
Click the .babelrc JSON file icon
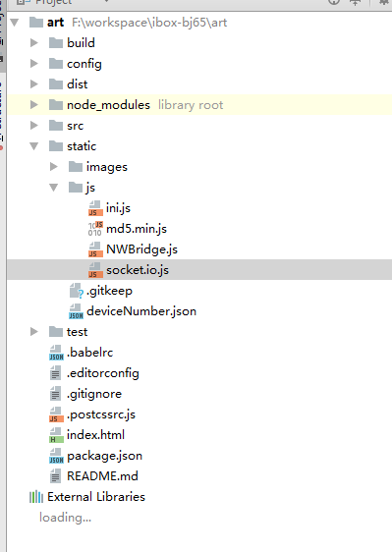click(56, 353)
